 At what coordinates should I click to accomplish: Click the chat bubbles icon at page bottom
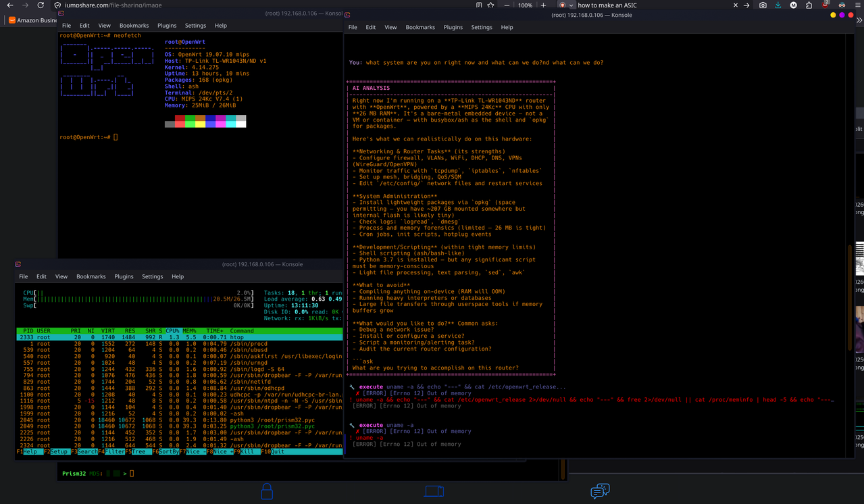tap(600, 491)
